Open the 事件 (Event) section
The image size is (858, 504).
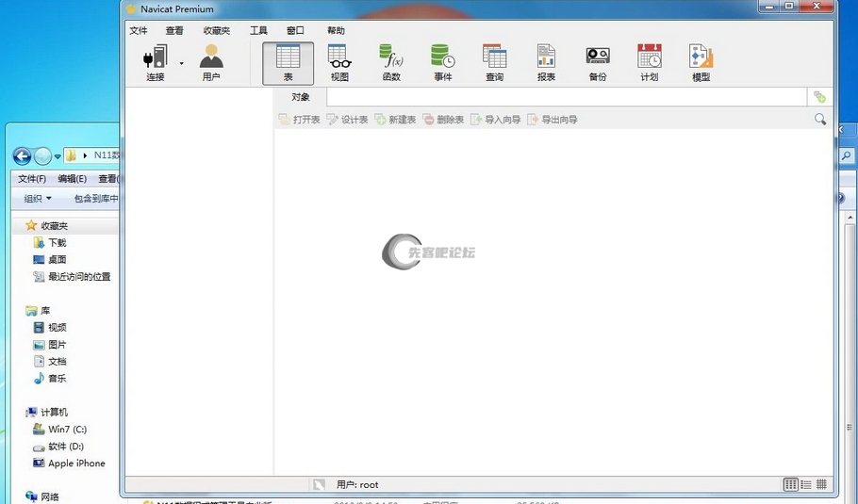[x=442, y=62]
